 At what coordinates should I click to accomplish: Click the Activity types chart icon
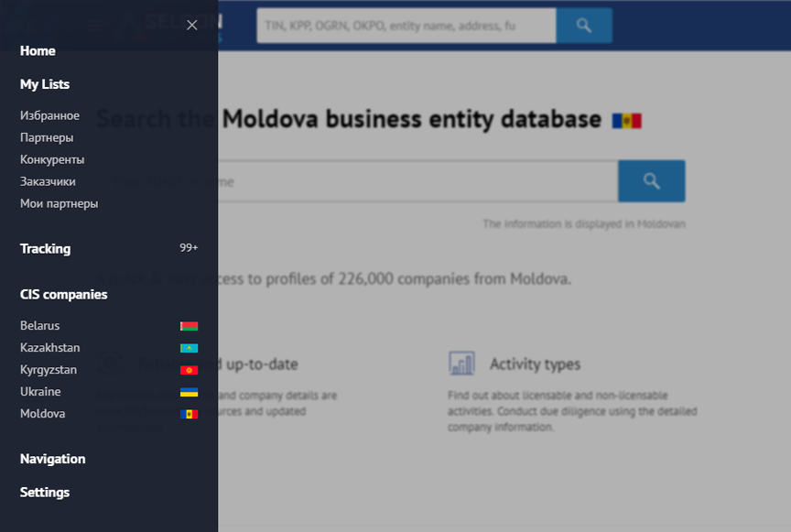click(461, 364)
